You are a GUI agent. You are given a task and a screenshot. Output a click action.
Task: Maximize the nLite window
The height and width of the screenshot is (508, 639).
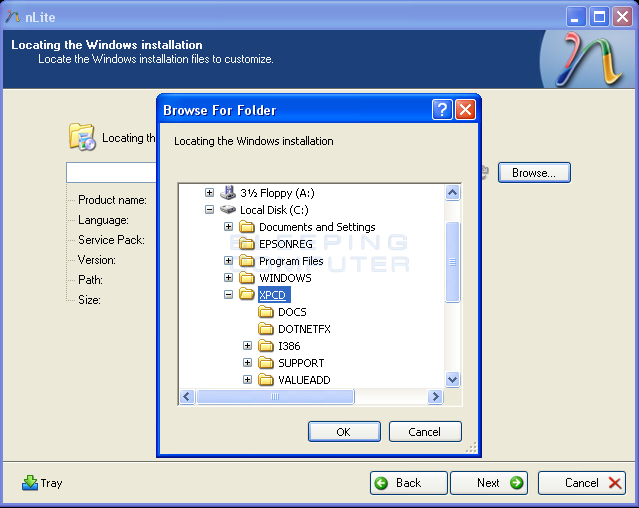(599, 17)
